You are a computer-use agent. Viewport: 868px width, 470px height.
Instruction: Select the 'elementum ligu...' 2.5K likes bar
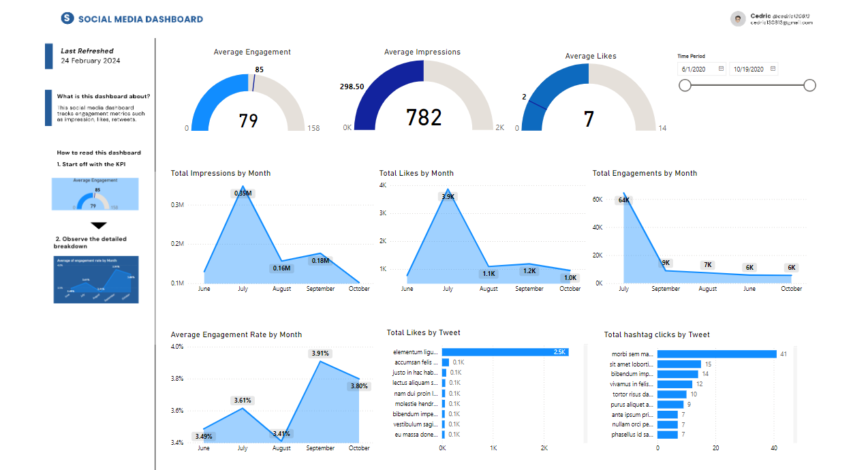(x=505, y=352)
